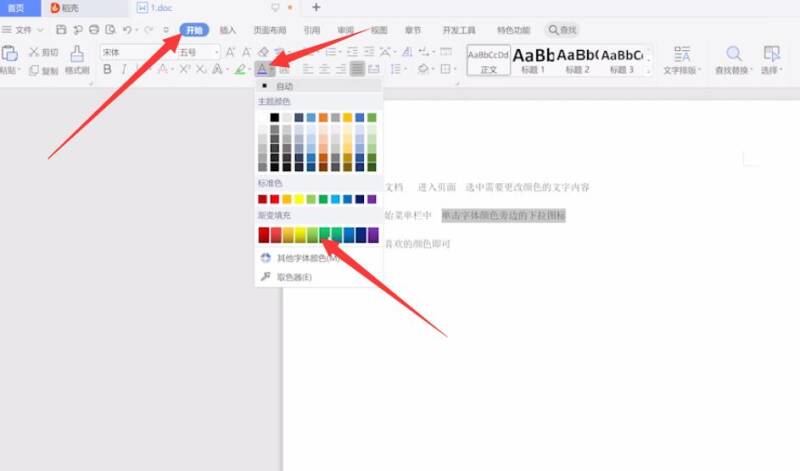This screenshot has width=800, height=471.
Task: Expand the styles gallery arrow
Action: 649,71
